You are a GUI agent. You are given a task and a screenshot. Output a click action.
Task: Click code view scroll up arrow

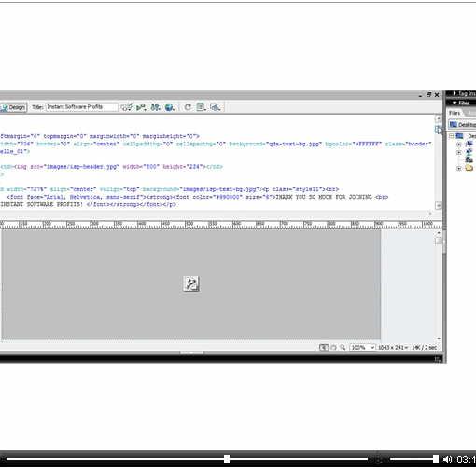click(439, 118)
